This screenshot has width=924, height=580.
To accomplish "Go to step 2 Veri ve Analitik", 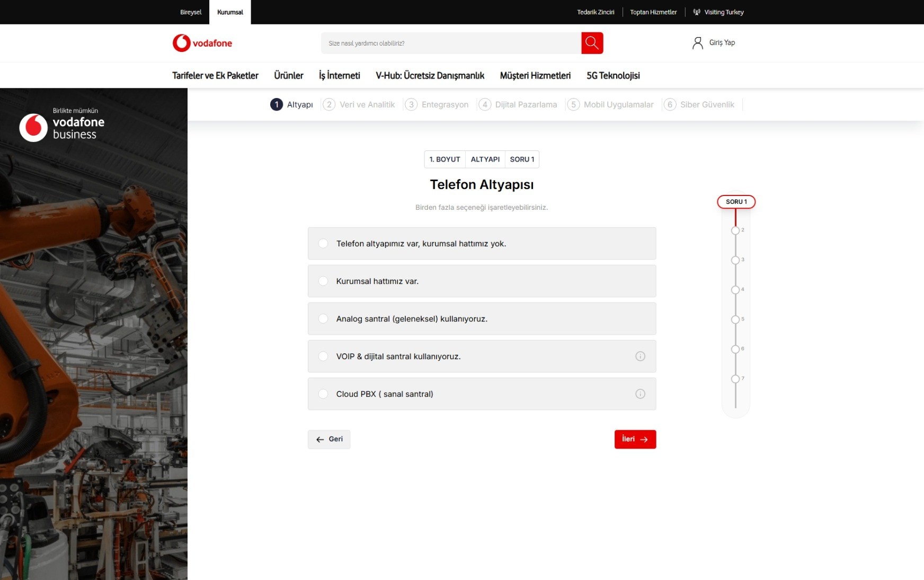I will pos(359,105).
